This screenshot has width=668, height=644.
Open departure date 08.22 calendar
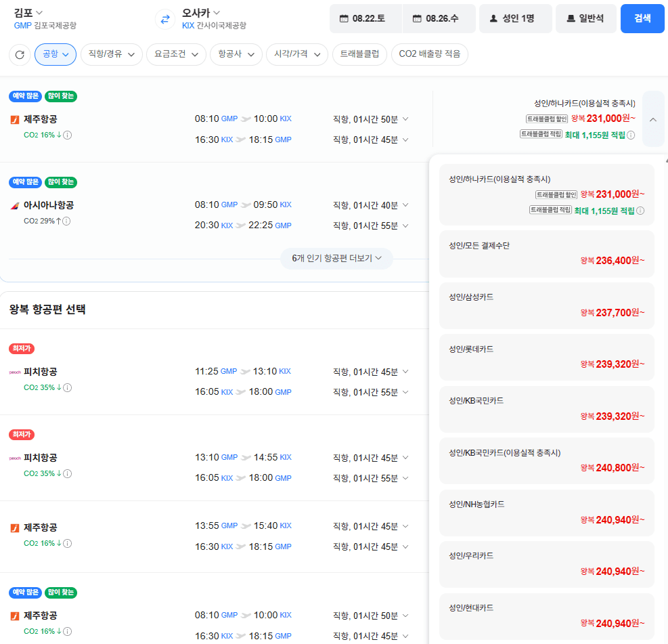point(365,18)
